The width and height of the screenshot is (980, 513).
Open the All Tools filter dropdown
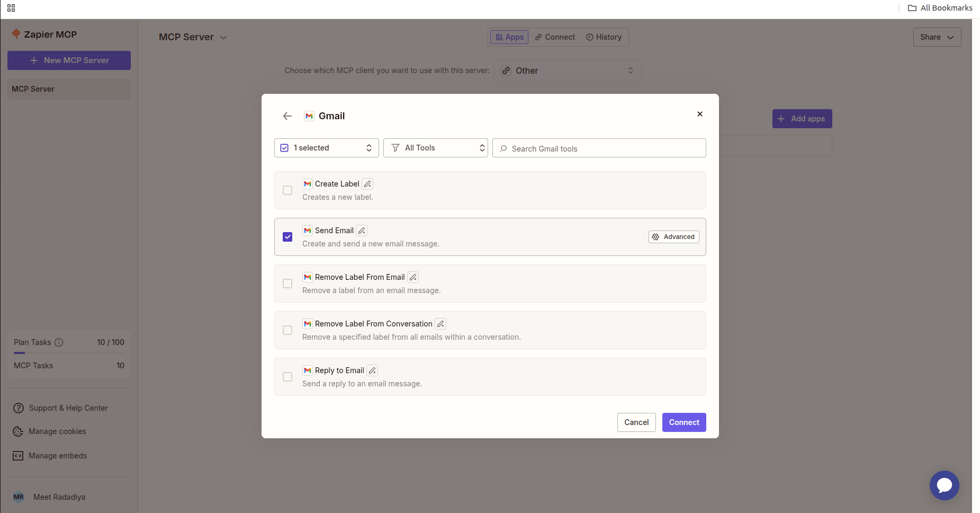click(436, 148)
